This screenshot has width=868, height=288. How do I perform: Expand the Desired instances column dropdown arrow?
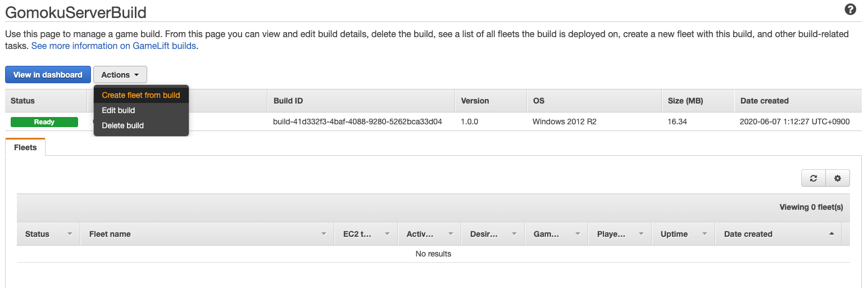(514, 234)
